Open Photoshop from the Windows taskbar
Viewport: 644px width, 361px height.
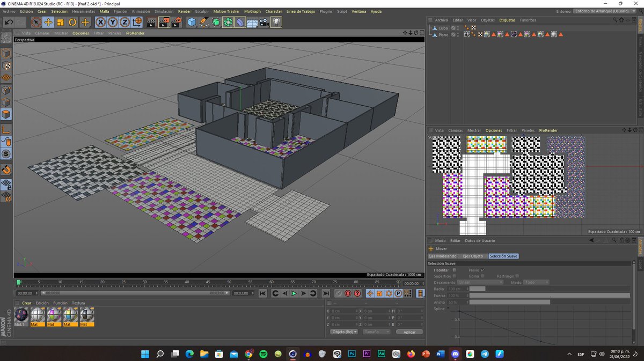pyautogui.click(x=352, y=354)
